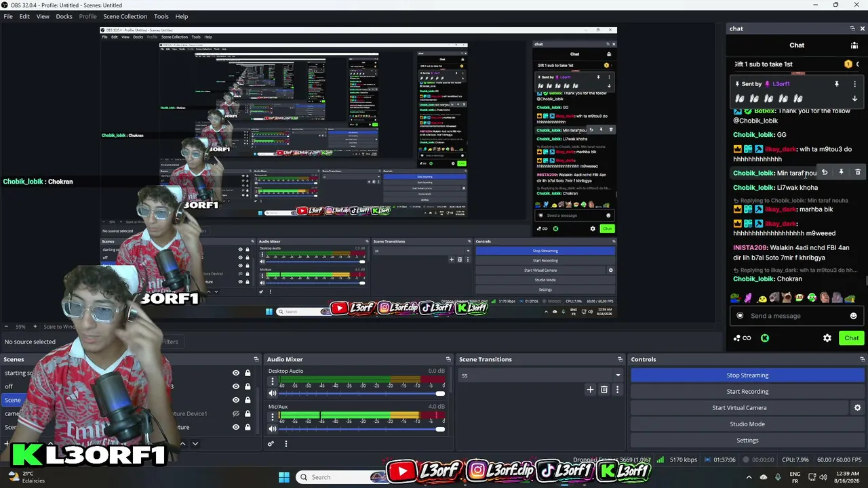Float the Scenes dock panel
The height and width of the screenshot is (488, 868).
click(256, 359)
